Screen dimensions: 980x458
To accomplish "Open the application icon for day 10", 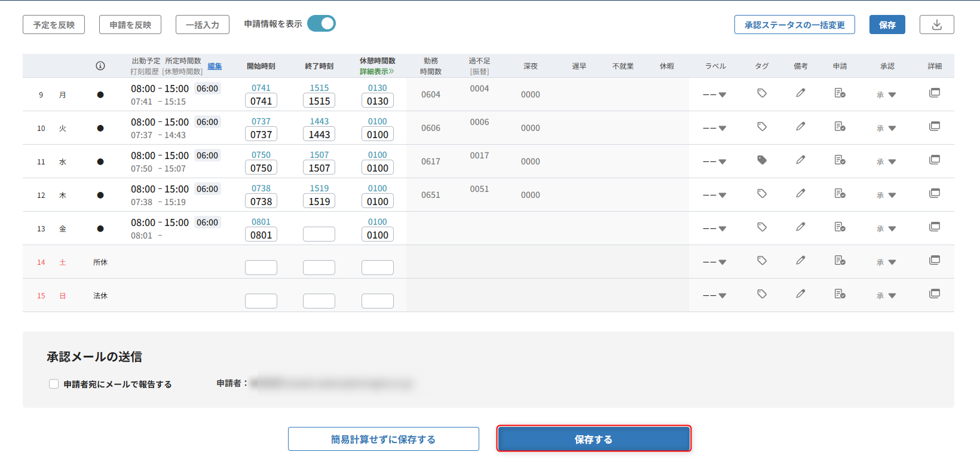I will point(840,127).
